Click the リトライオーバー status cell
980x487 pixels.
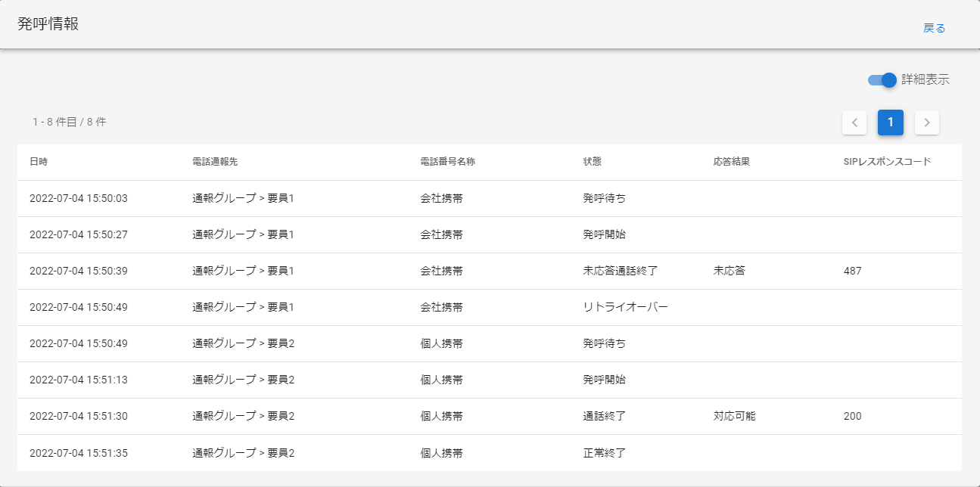click(625, 307)
